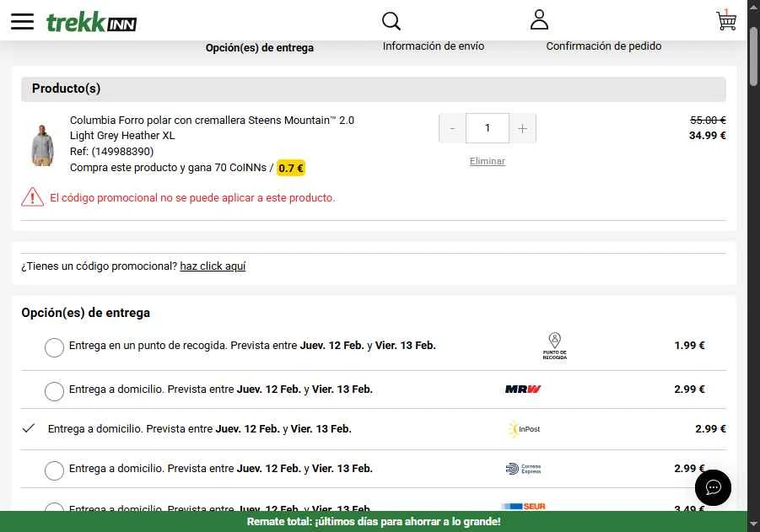Click the struck-through 55.00 € price
The image size is (760, 532).
(x=708, y=121)
